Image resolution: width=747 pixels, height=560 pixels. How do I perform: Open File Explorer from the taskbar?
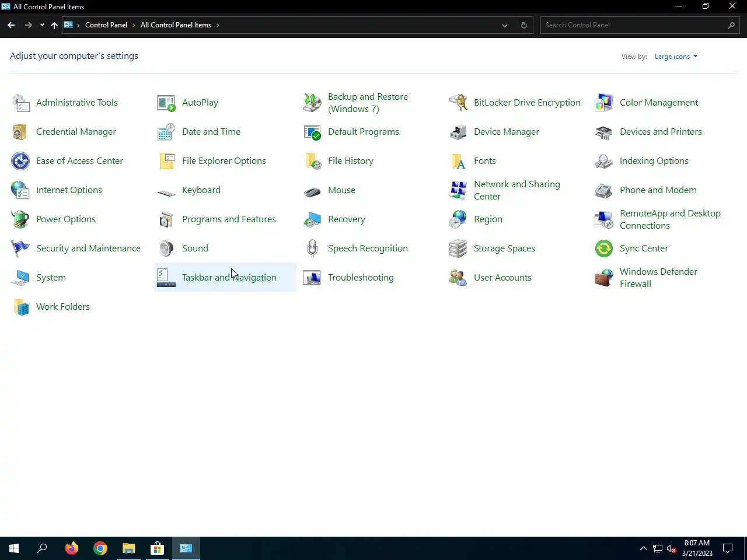pyautogui.click(x=129, y=548)
